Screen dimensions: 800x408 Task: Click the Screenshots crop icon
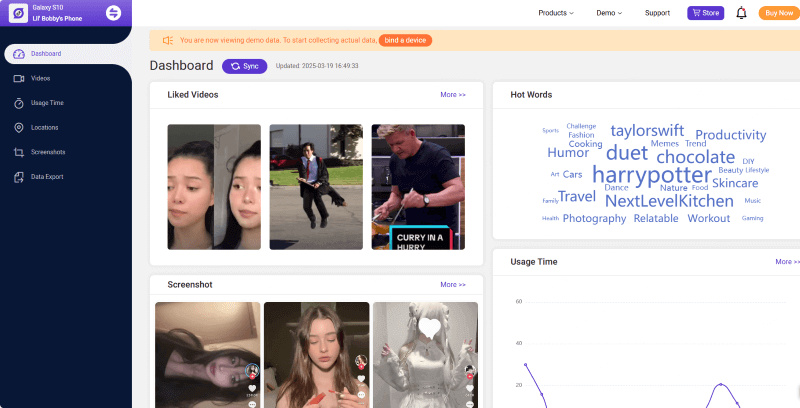click(x=19, y=152)
